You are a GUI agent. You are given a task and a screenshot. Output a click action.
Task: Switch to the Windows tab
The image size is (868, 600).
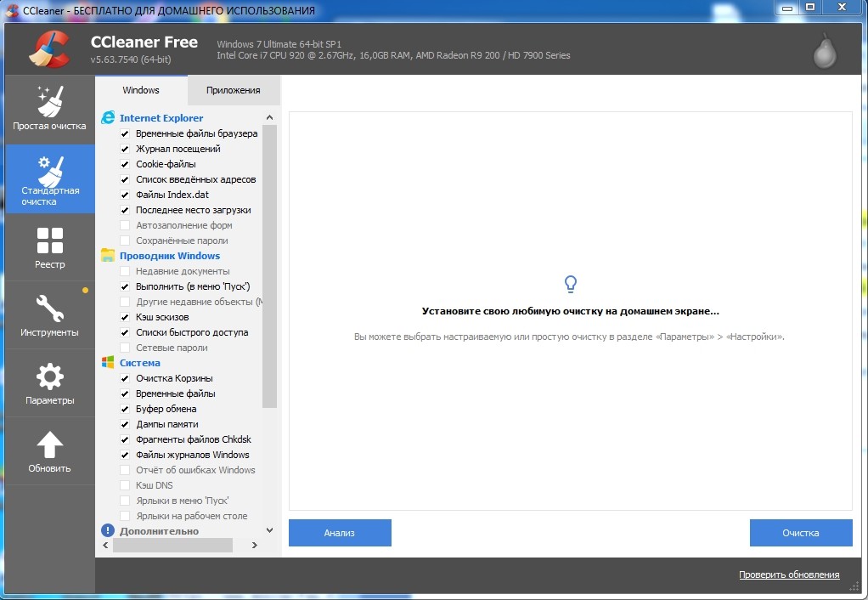click(x=141, y=90)
